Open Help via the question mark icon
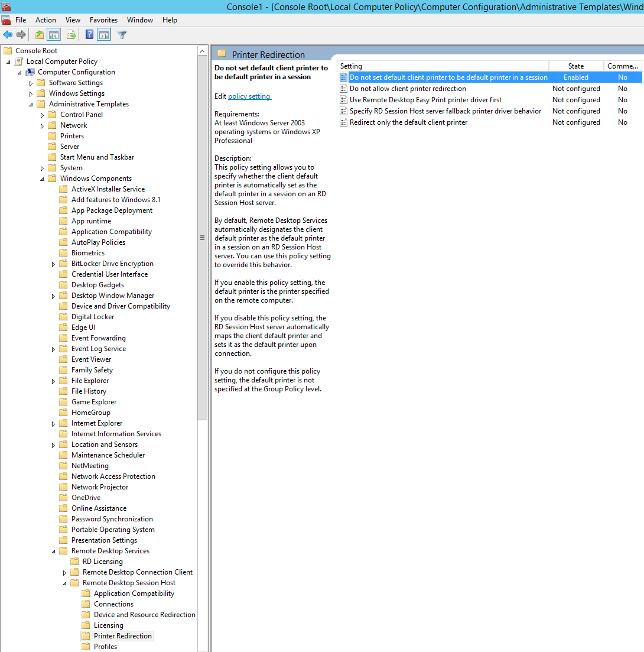Screen dimensions: 644x652 click(x=89, y=35)
